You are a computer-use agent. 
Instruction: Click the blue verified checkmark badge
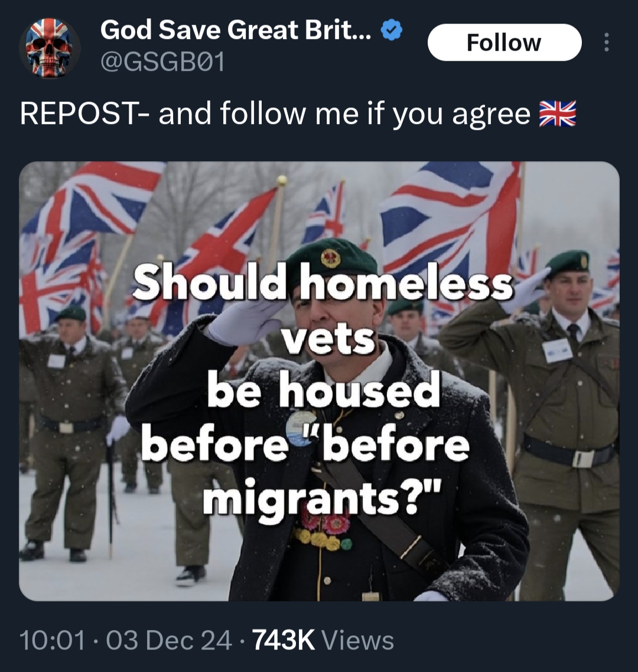coord(391,31)
